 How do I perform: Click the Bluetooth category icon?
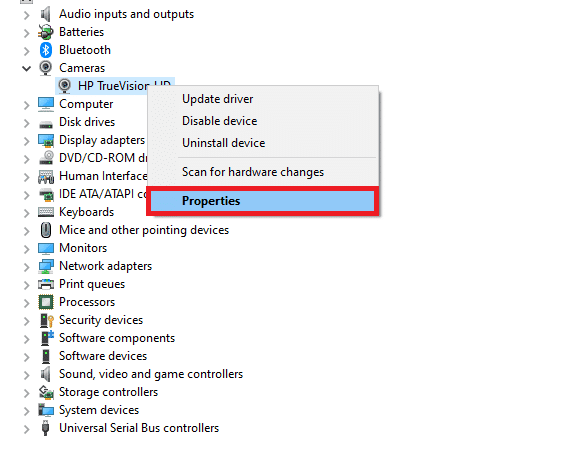pos(46,50)
